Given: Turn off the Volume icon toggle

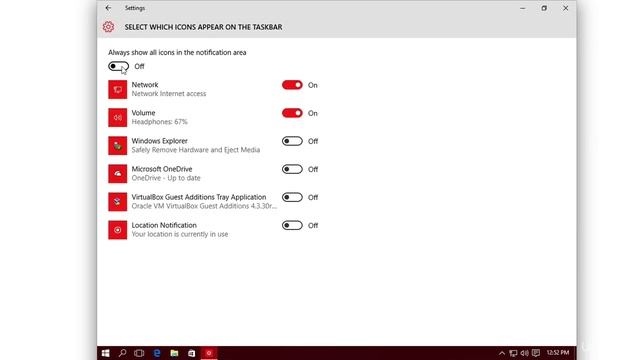Looking at the screenshot, I should coord(292,113).
